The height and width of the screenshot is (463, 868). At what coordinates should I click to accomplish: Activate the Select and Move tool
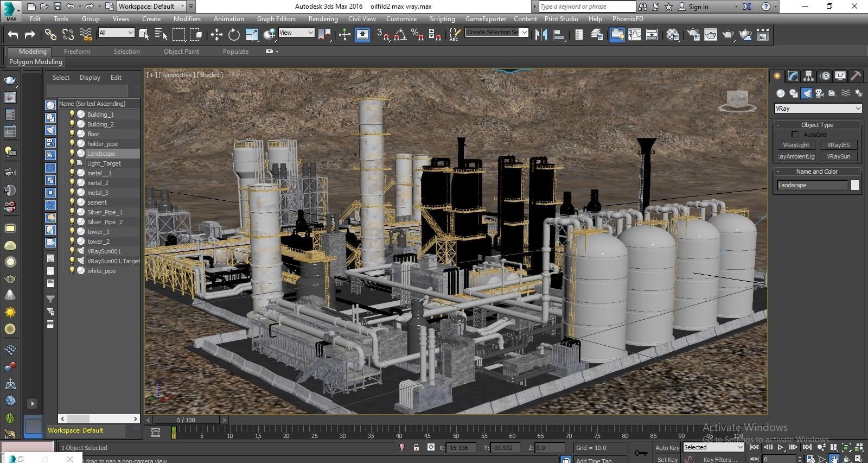[x=216, y=35]
